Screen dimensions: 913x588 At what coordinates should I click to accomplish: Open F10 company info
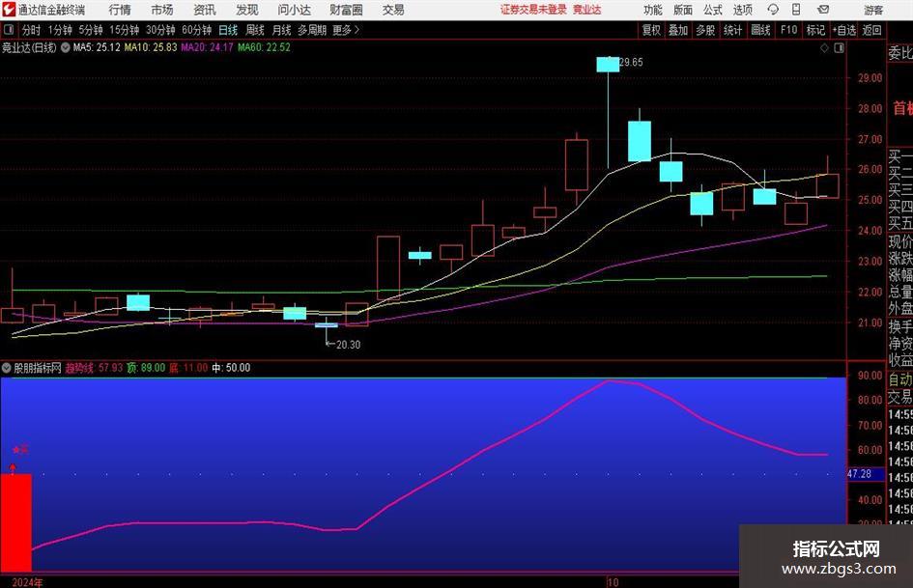[x=788, y=30]
